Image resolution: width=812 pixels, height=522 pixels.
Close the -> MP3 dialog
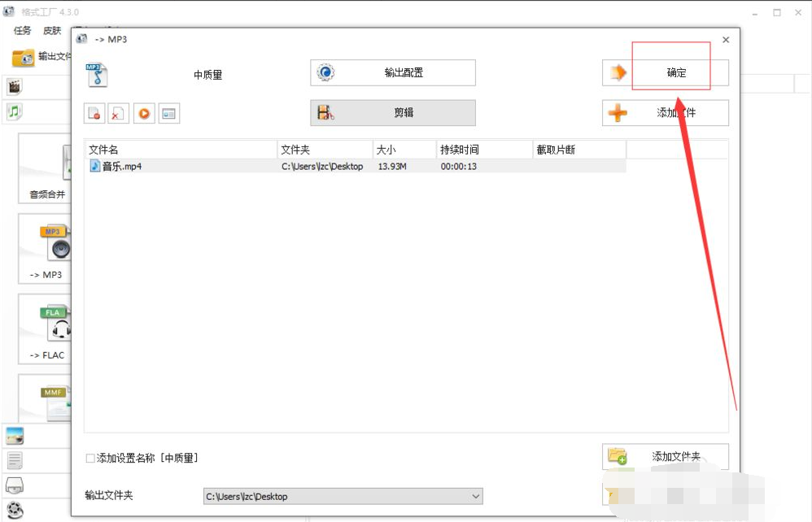tap(726, 40)
